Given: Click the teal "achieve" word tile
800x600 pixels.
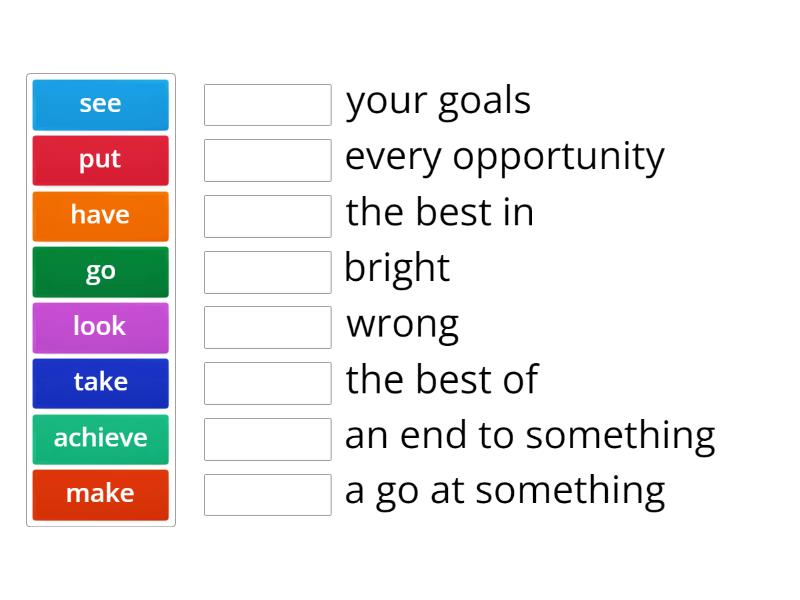Looking at the screenshot, I should [x=100, y=438].
